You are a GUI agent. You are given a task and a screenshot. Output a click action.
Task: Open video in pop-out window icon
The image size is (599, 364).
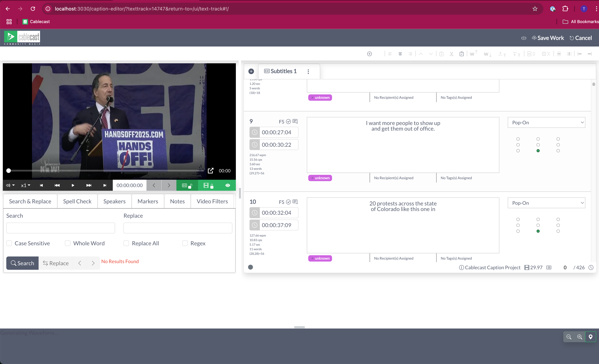click(211, 171)
